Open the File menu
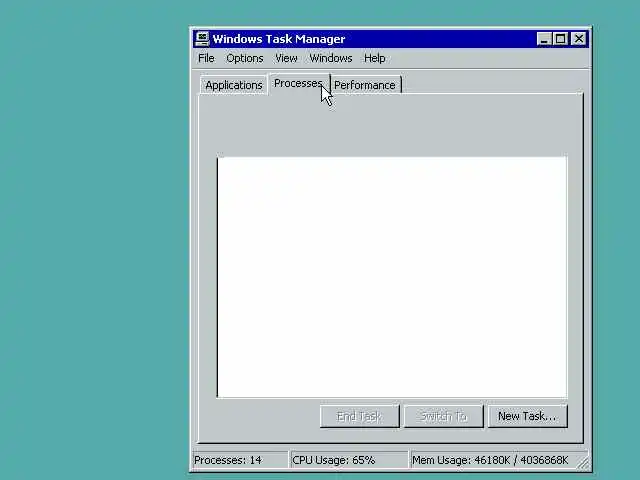The height and width of the screenshot is (480, 640). tap(206, 58)
